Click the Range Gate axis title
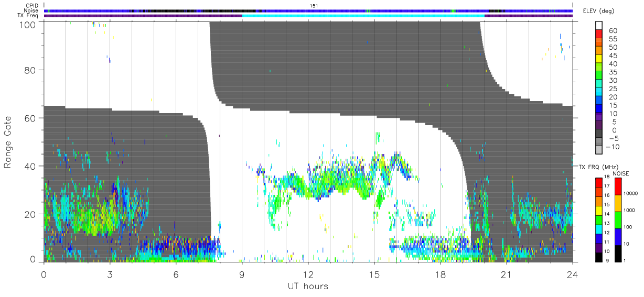This screenshot has height=297, width=644. 8,142
